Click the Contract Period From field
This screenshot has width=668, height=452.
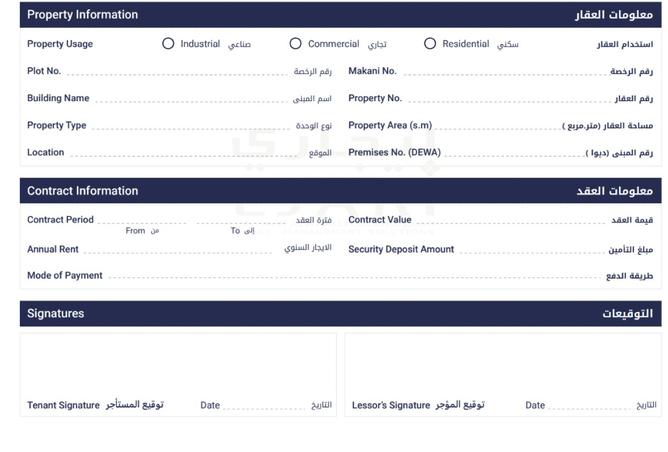point(142,220)
